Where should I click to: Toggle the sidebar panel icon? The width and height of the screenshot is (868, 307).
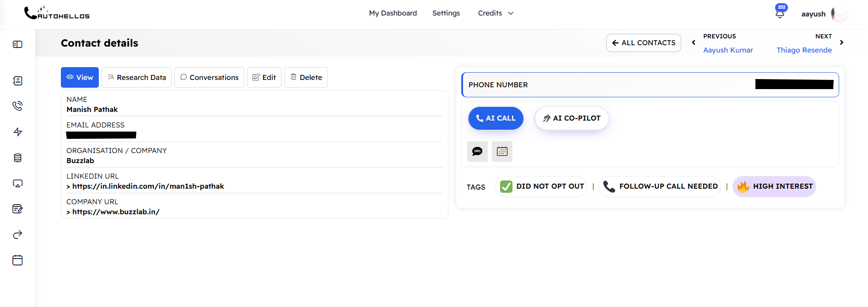point(17,44)
